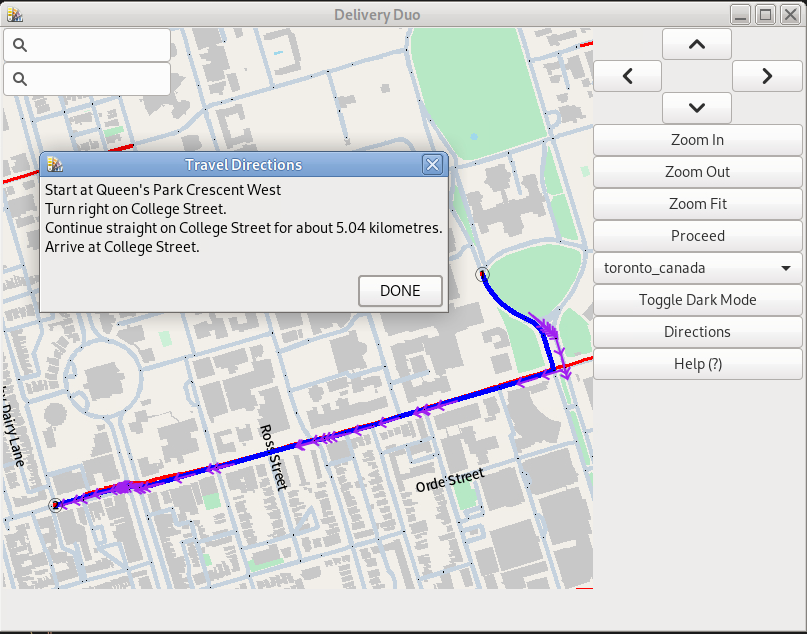Screen dimensions: 807x634
Task: Click the Delivery Duo app icon in titlebar
Action: pos(14,14)
